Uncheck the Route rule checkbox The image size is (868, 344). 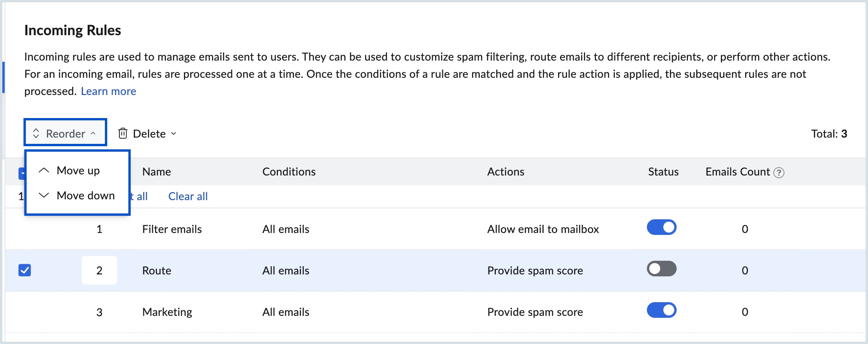[25, 270]
